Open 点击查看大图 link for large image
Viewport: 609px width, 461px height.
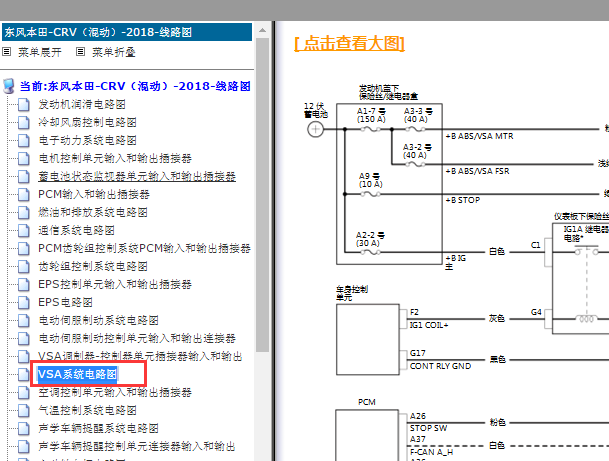(x=350, y=43)
